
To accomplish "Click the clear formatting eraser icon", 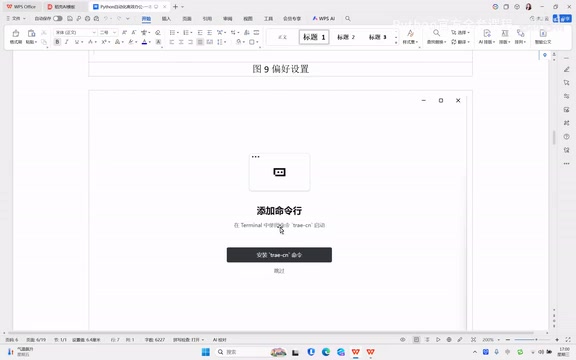I will 158,32.
